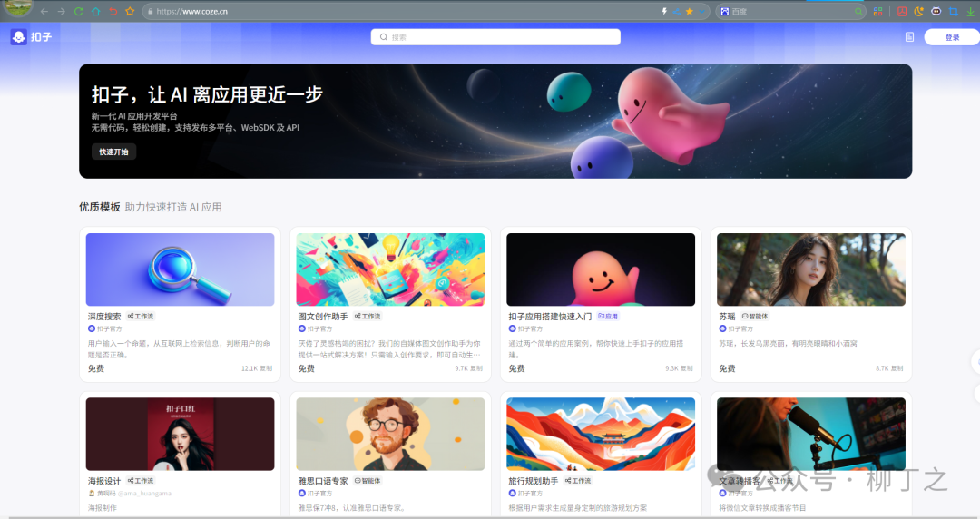Click the 苏瑶 template title
The image size is (980, 519).
point(728,317)
